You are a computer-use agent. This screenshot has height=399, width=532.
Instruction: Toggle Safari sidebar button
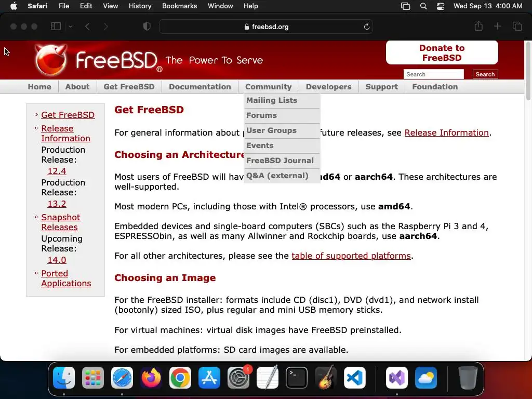(56, 26)
